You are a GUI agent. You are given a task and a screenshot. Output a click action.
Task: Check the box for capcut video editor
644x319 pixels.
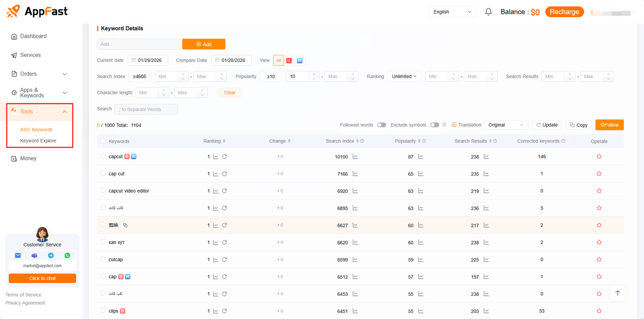[x=103, y=191]
